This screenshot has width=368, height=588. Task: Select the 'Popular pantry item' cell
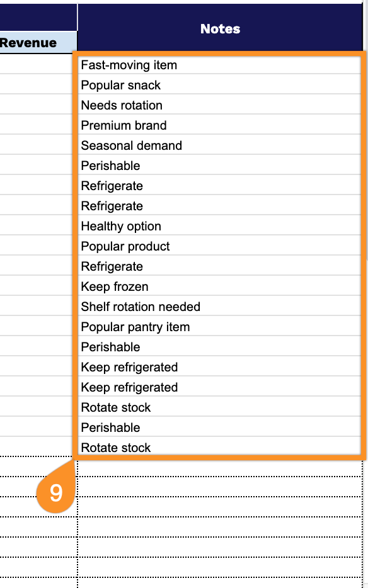[220, 327]
